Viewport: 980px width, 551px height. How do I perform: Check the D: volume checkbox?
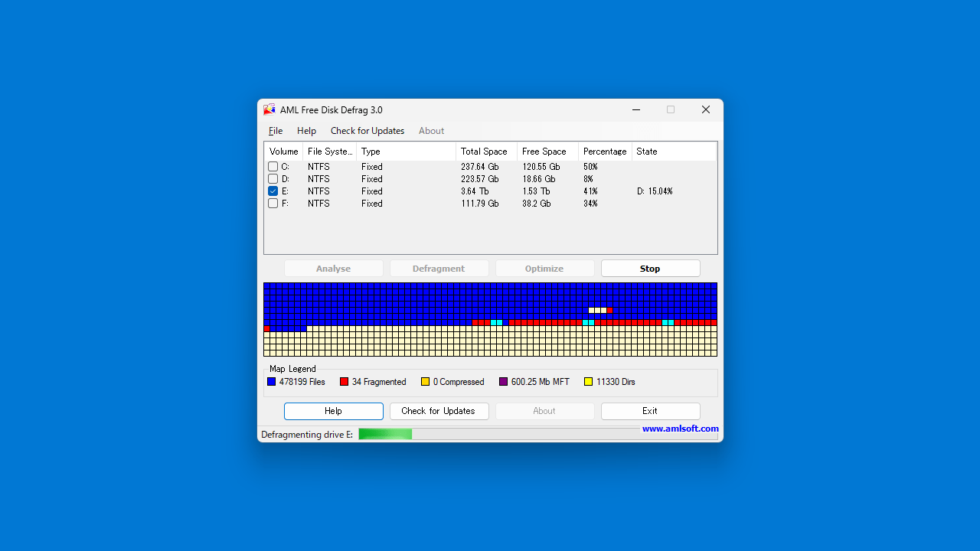pos(273,179)
